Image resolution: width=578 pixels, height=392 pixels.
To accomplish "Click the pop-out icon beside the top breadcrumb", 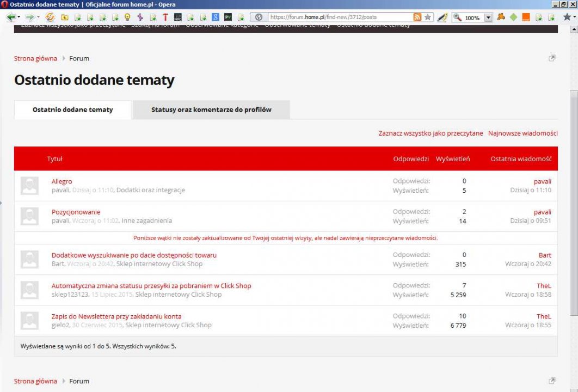I will click(552, 58).
